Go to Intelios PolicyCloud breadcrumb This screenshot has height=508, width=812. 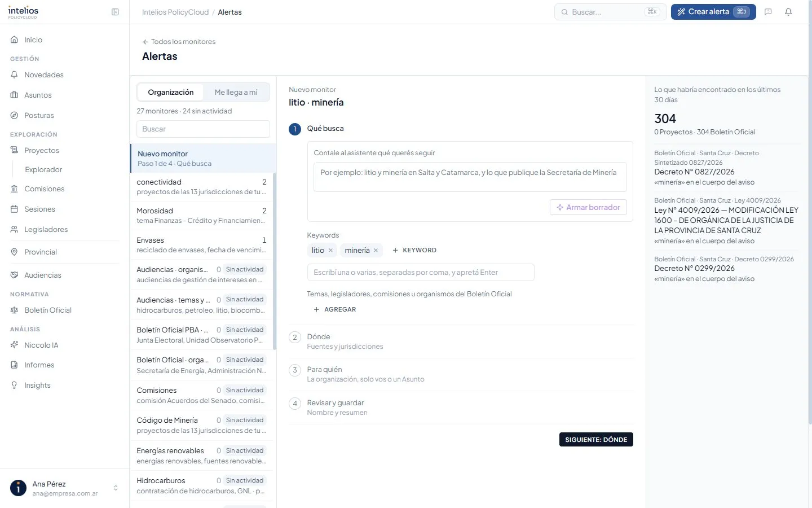click(175, 12)
